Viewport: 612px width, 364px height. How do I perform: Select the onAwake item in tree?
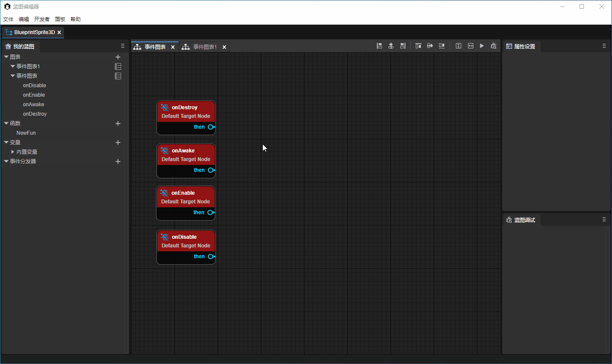point(34,104)
